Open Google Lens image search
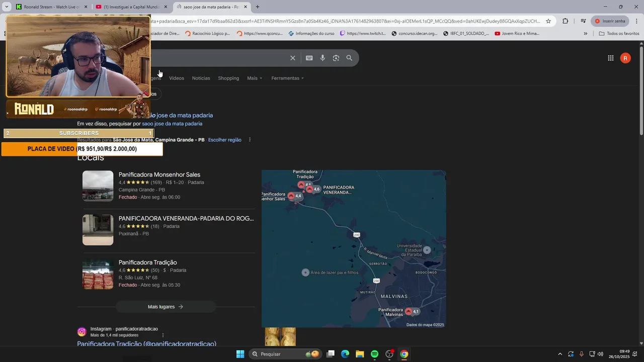 point(336,58)
